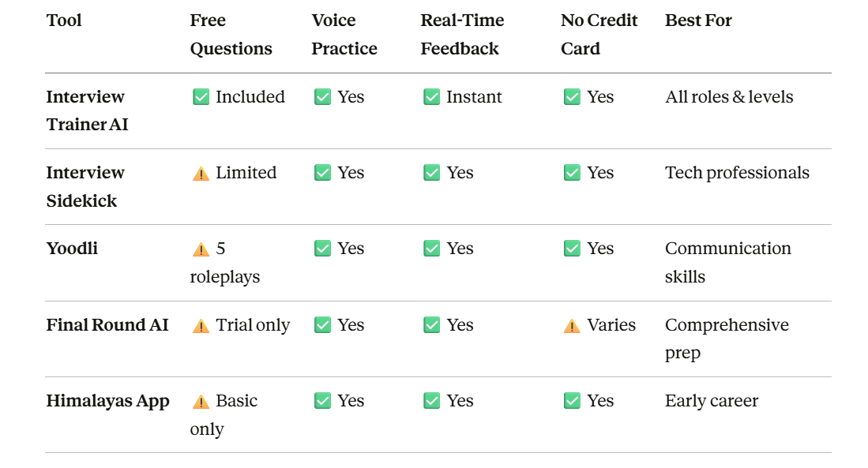
Task: Click the green check beside Instant
Action: click(431, 97)
